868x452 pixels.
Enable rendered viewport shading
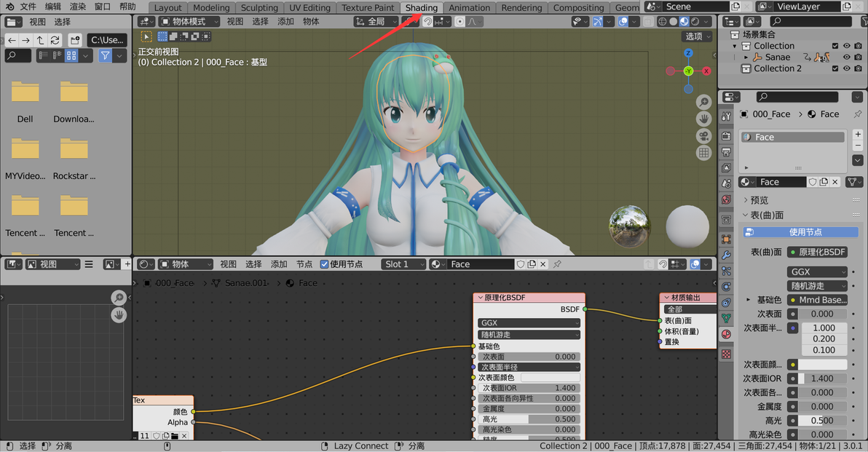pyautogui.click(x=695, y=22)
